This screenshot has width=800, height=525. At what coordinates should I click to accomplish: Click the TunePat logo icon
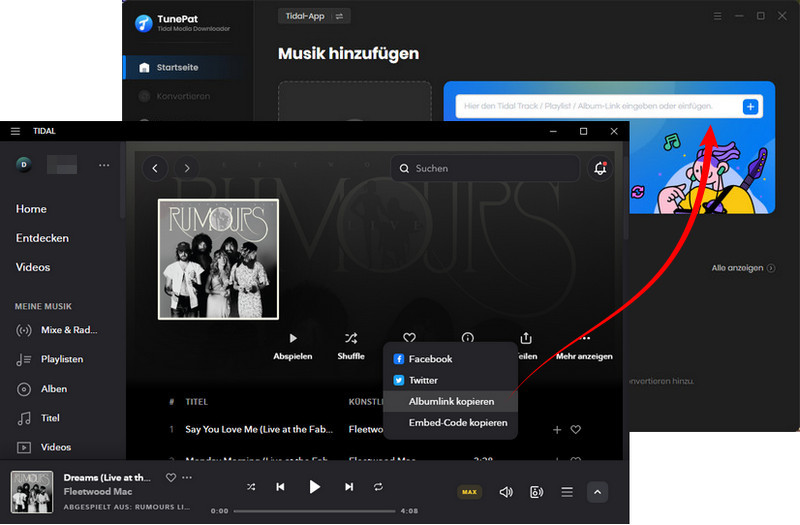pyautogui.click(x=143, y=23)
